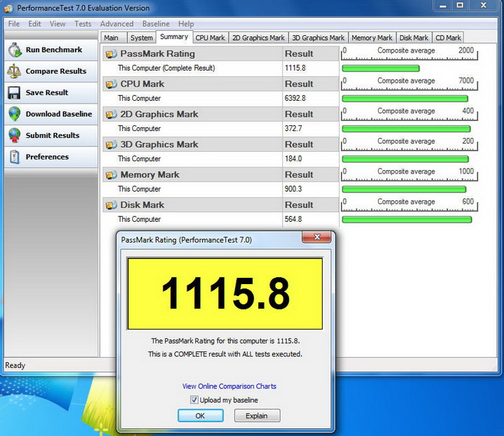504x436 pixels.
Task: Maximize the PerformanceTest window
Action: coord(460,6)
